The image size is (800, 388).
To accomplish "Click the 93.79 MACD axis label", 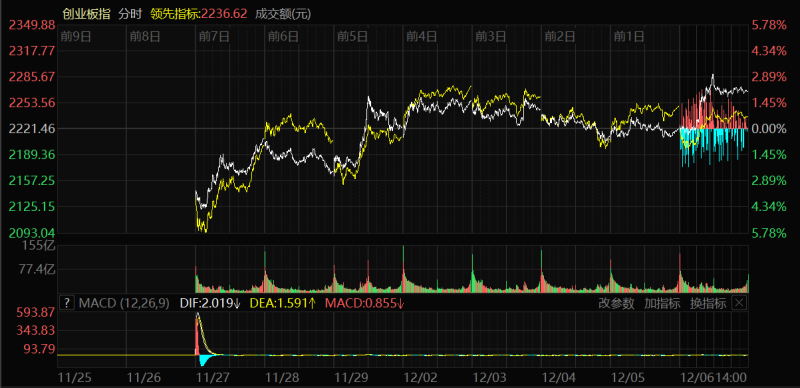I will tap(39, 349).
